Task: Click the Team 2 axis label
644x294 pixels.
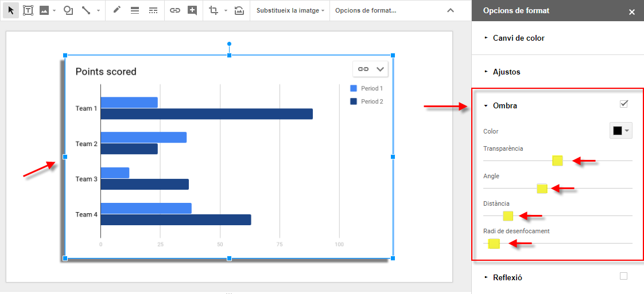Action: click(86, 143)
